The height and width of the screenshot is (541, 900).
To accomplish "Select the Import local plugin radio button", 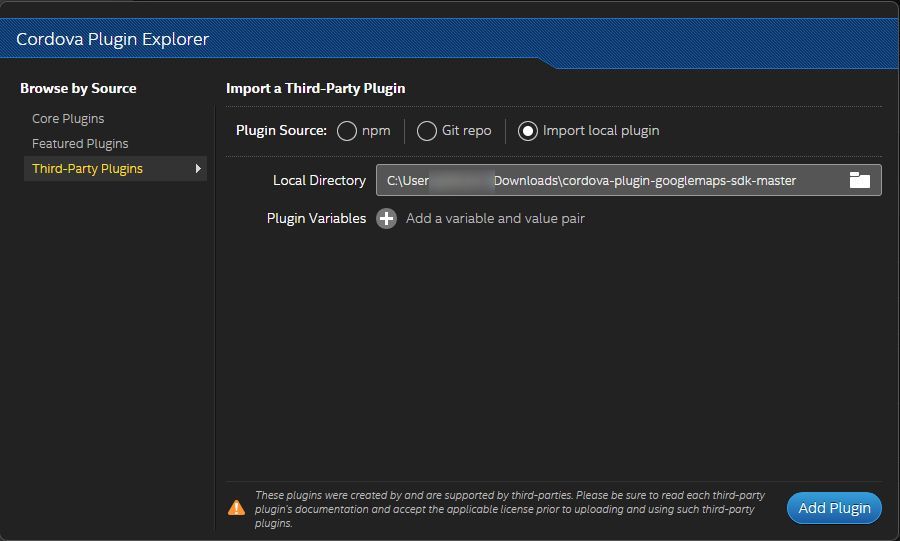I will 528,131.
